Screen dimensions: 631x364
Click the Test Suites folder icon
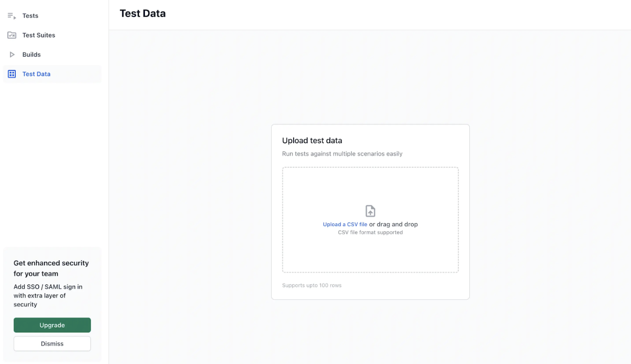coord(12,35)
